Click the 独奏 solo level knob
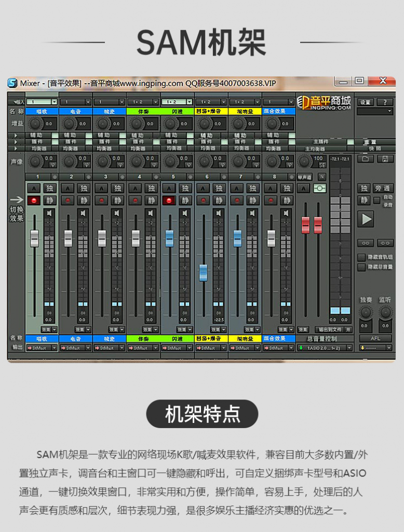The width and height of the screenshot is (404, 532). [366, 312]
